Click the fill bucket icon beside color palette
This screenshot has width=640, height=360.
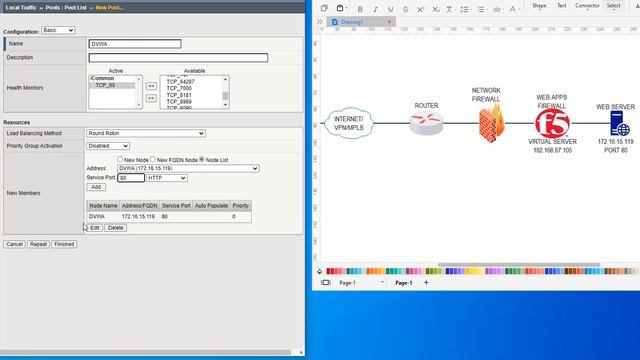(x=319, y=271)
